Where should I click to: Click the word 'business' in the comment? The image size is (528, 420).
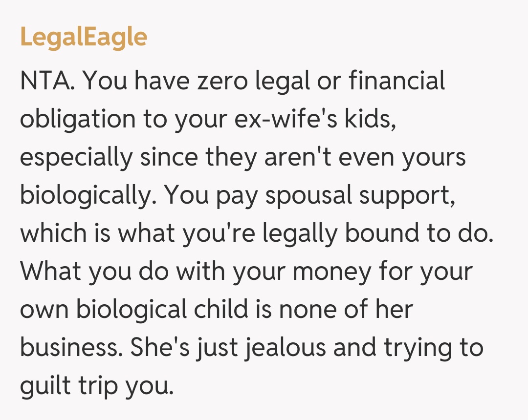[x=67, y=348]
